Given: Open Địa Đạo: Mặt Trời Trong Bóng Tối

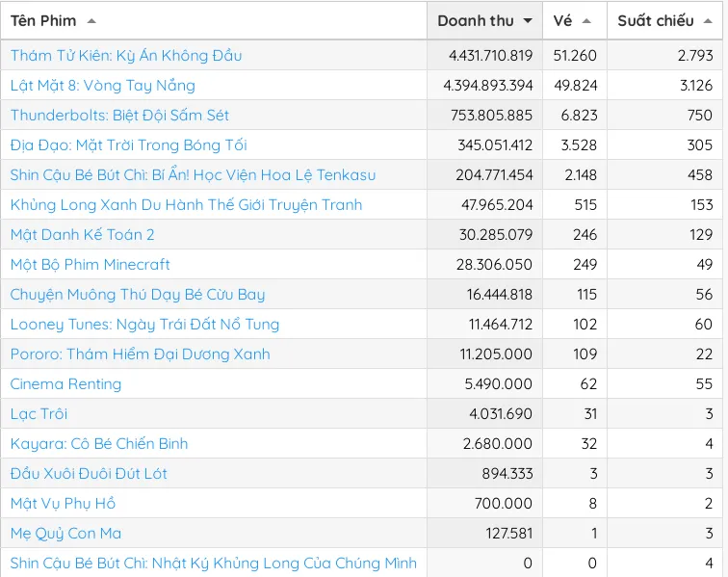Looking at the screenshot, I should [128, 145].
